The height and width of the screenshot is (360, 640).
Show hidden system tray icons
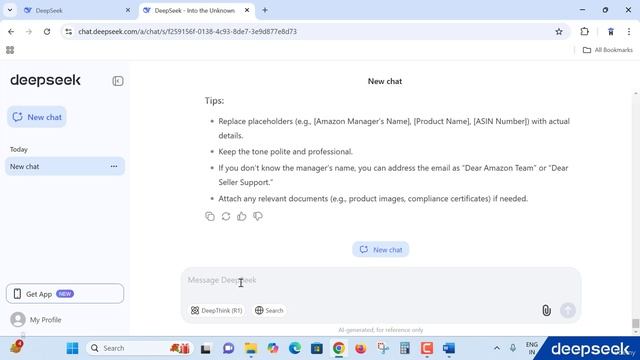497,348
